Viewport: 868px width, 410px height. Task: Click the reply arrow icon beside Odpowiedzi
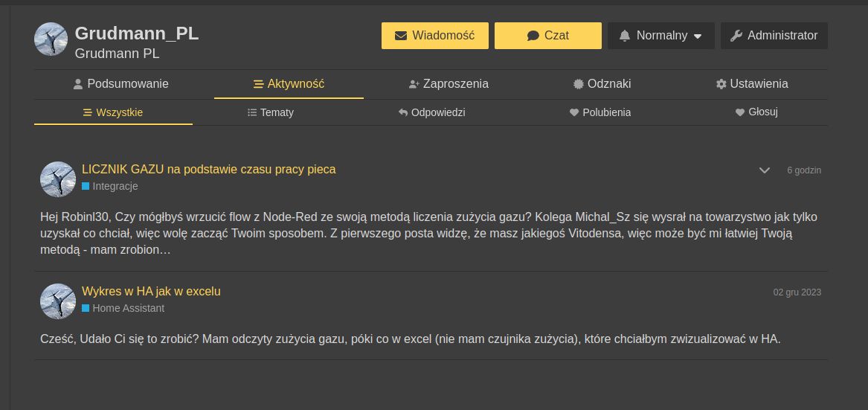[x=403, y=113]
